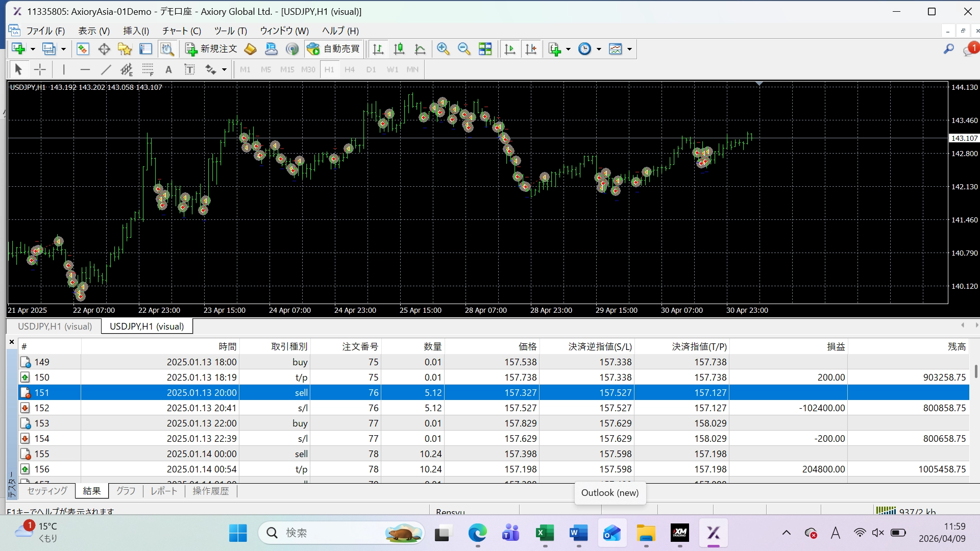Click the tile windows icon

tap(485, 49)
